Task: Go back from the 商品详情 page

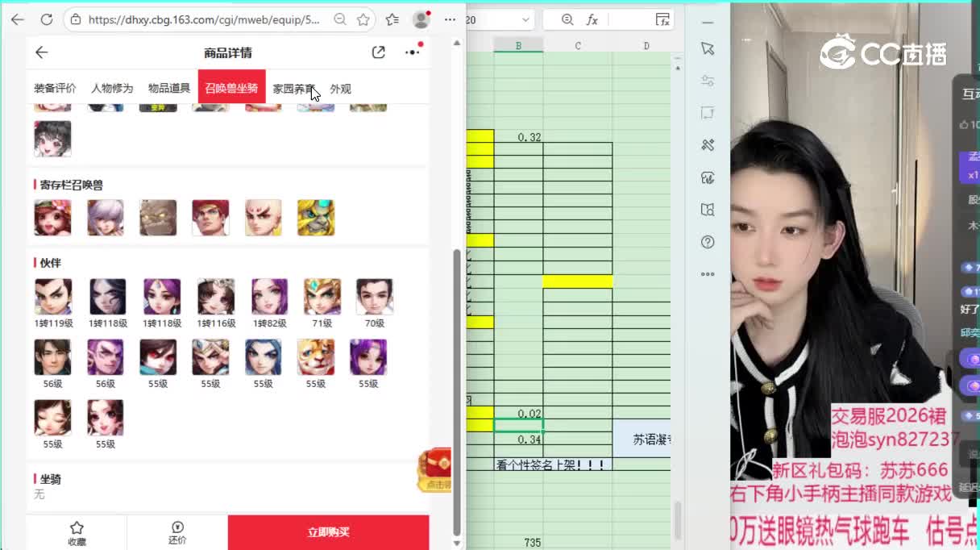Action: [42, 52]
